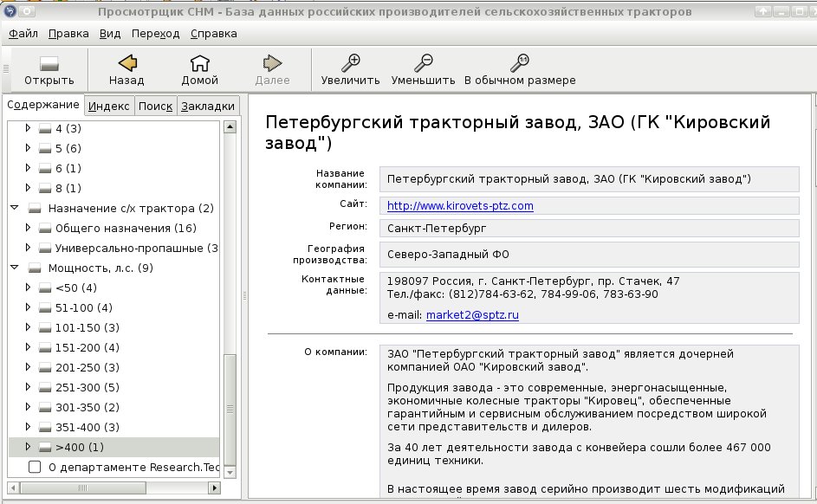Click the book icon of 6 (1)
817x504 pixels.
45,168
